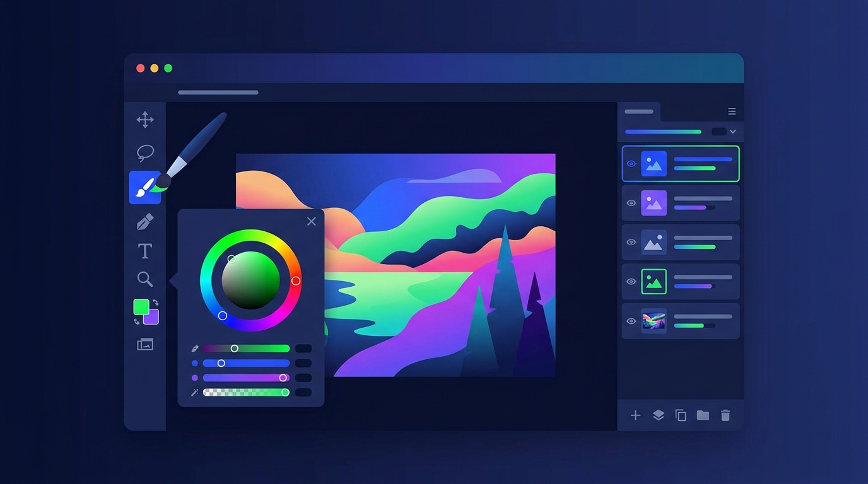868x484 pixels.
Task: Hide the layer with the purple thumbnail
Action: point(631,203)
